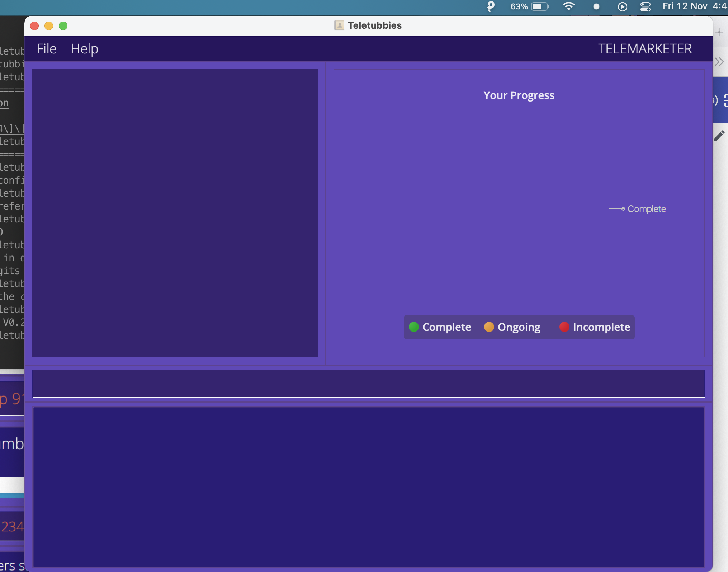Click the green Complete legend dot

tap(413, 327)
